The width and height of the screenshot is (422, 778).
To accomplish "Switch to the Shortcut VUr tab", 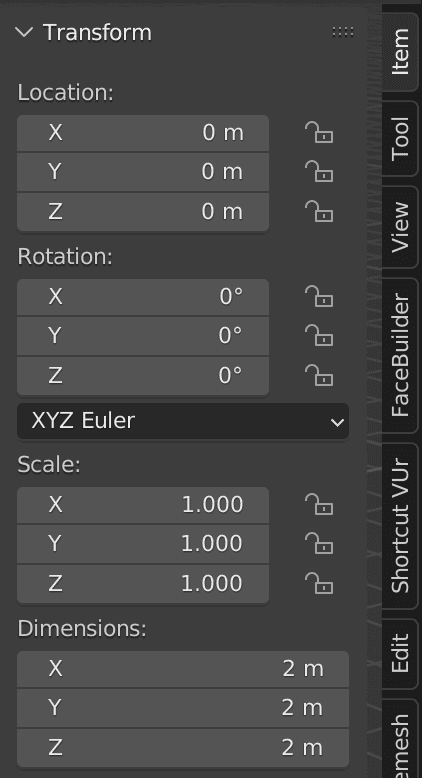I will [x=400, y=526].
